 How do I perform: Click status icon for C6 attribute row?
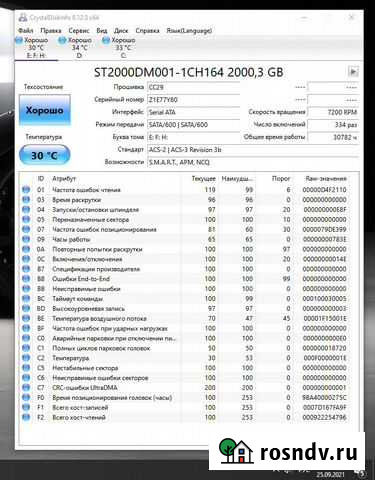pyautogui.click(x=26, y=378)
